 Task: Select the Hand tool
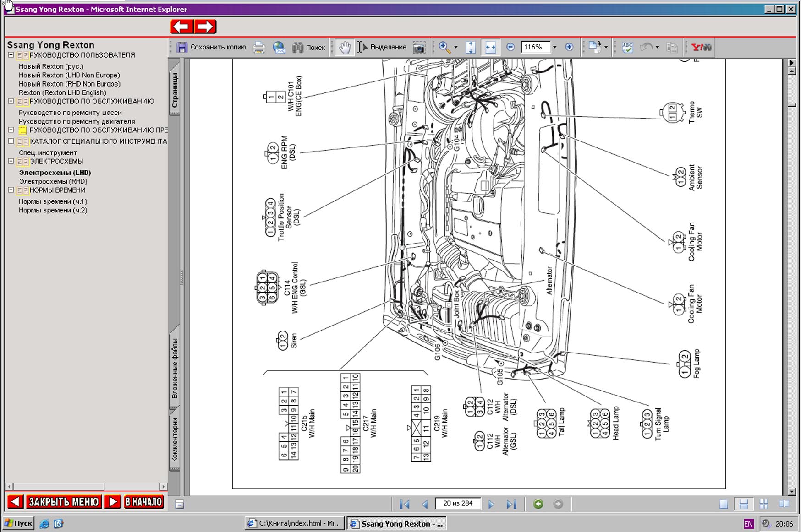345,47
